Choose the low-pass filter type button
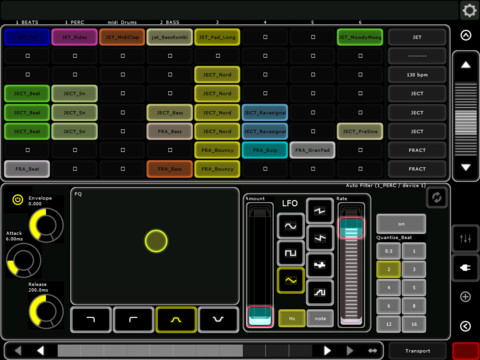This screenshot has height=360, width=480. coord(91,320)
